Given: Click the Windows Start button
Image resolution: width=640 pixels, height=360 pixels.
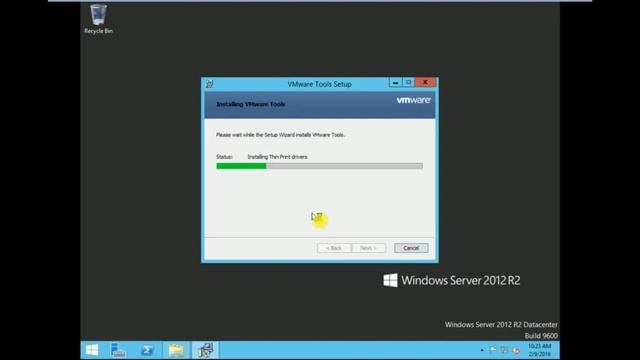Looking at the screenshot, I should coord(92,350).
